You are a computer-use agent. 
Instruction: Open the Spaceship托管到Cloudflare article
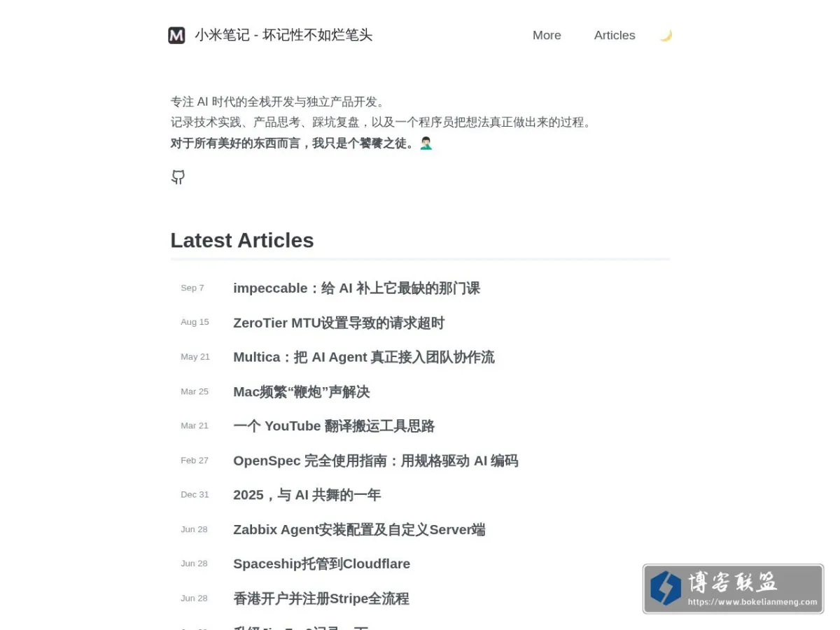click(x=321, y=564)
